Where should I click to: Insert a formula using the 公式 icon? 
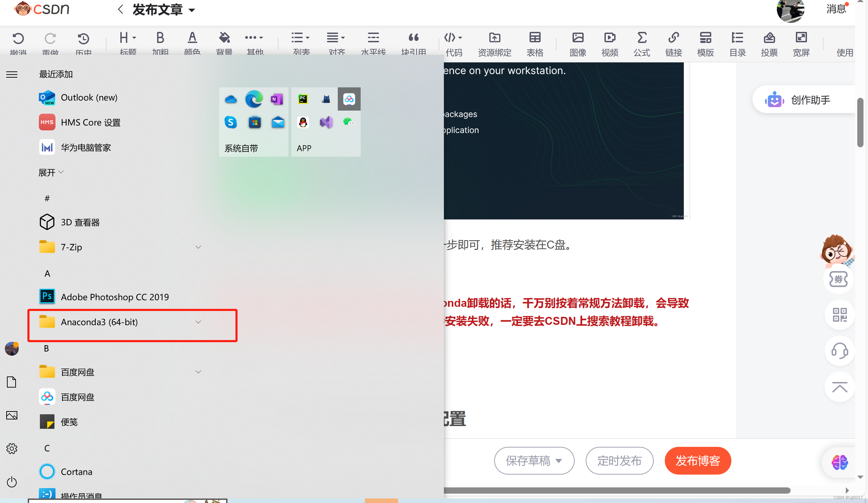tap(642, 38)
